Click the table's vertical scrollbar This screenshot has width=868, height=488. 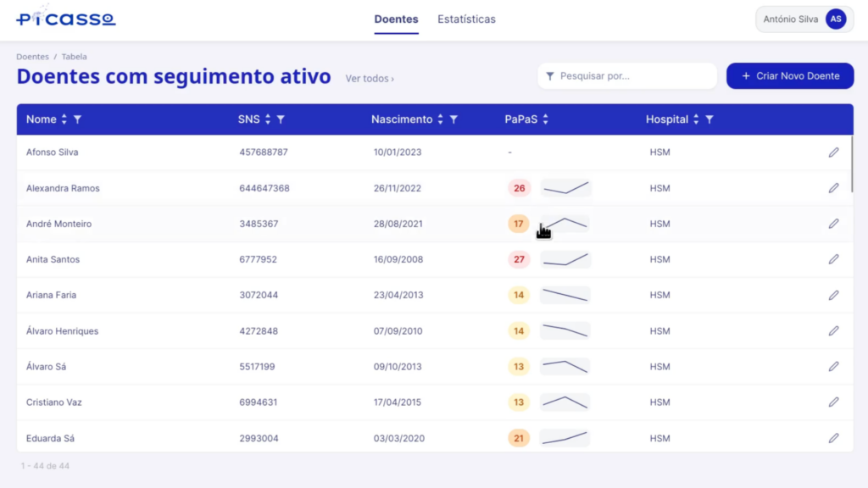click(851, 165)
